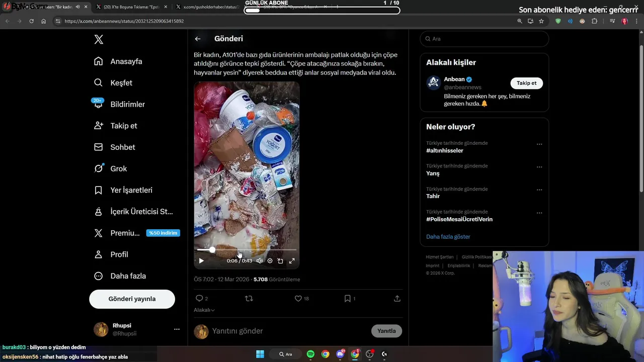The width and height of the screenshot is (644, 362).
Task: Expand the Daha fazla menu
Action: tap(120, 276)
